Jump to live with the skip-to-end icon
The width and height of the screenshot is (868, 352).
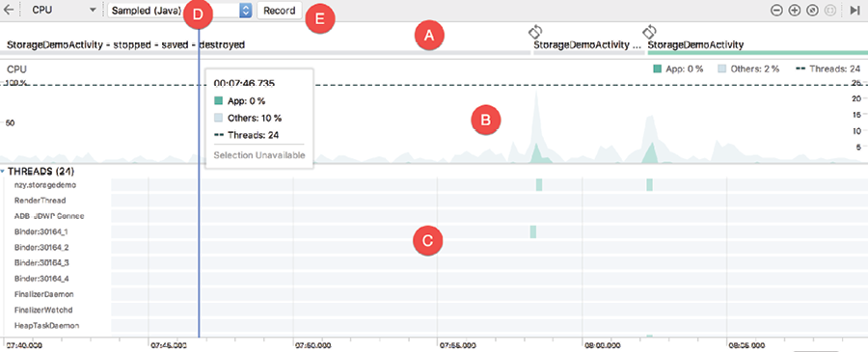[854, 11]
